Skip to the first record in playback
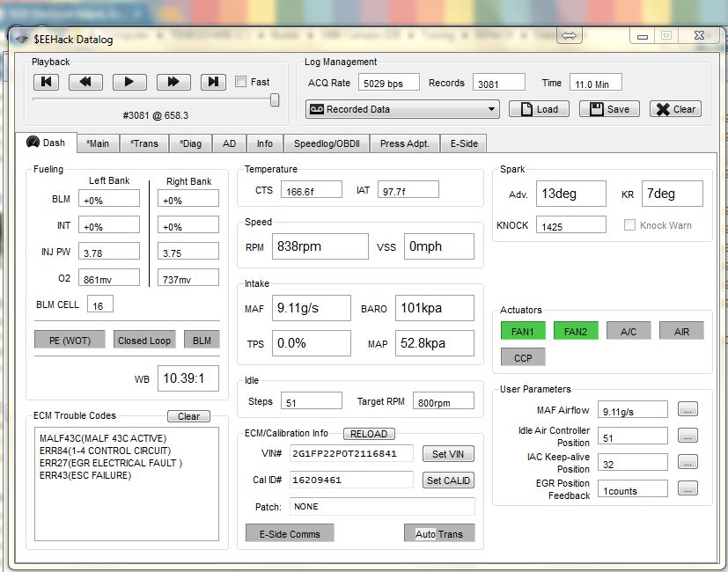Screen dimensions: 728x572 47,82
